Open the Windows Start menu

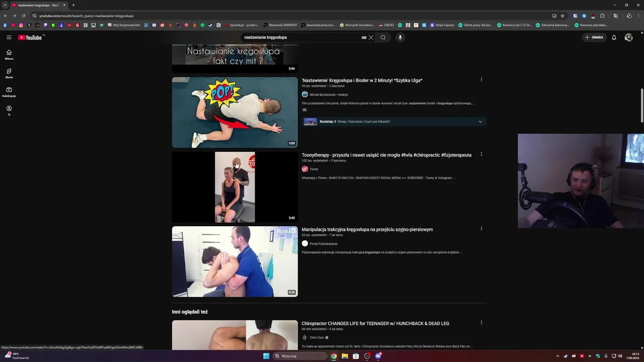[266, 356]
